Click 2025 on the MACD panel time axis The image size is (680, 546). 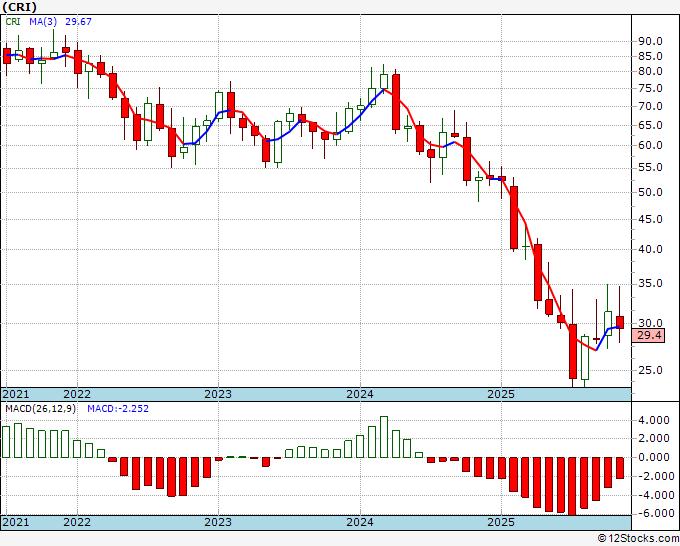coord(501,522)
